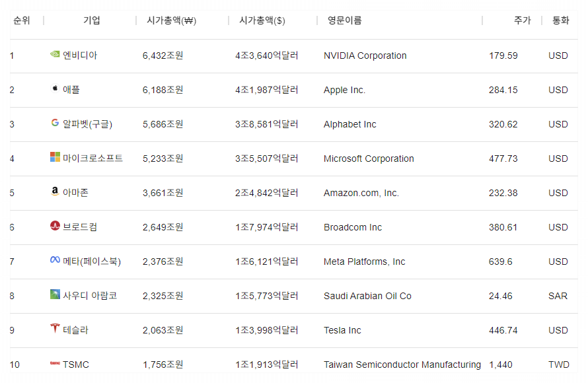Click the Tesla Inc English name
Viewport: 588px width, 383px height.
click(342, 331)
